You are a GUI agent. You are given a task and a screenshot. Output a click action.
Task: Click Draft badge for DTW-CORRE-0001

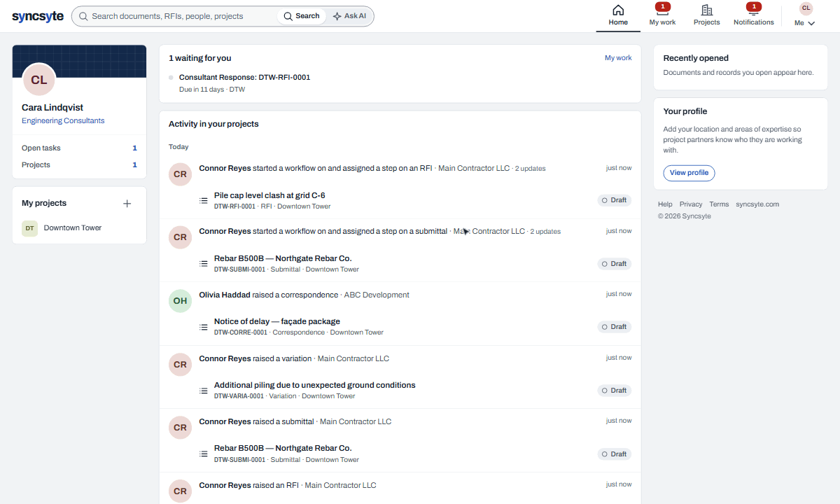point(615,327)
